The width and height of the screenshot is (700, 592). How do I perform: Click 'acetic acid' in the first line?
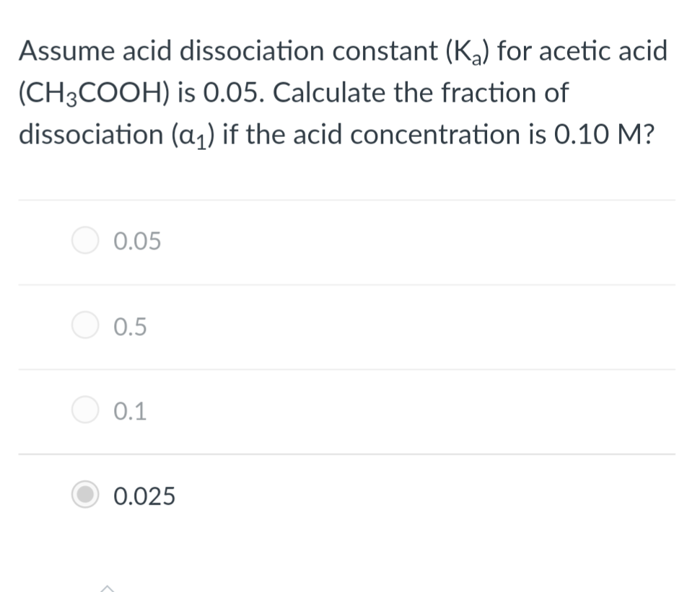pos(603,51)
